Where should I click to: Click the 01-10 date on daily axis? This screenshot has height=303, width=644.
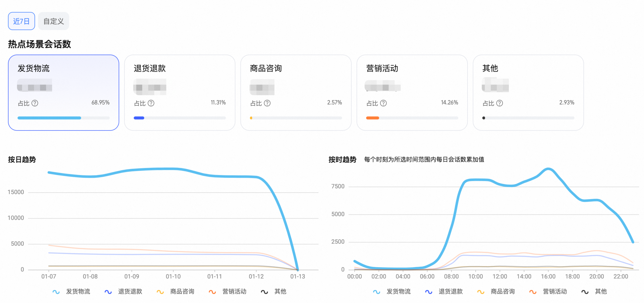[173, 277]
